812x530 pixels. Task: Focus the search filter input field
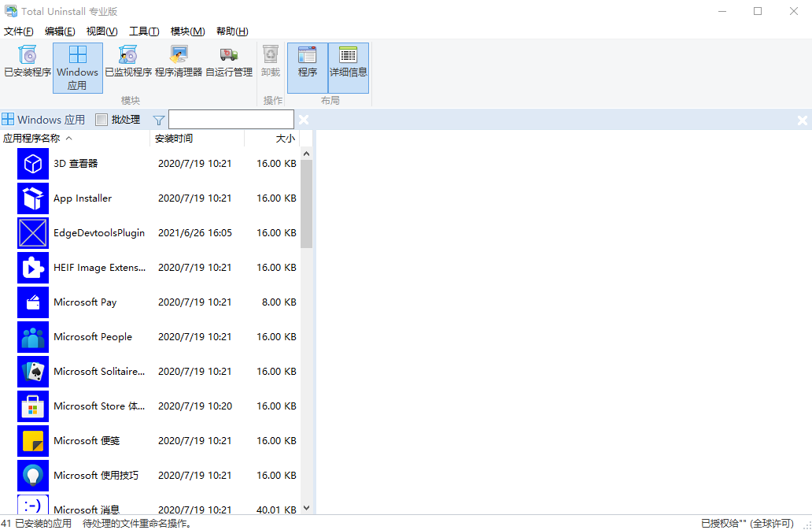coord(231,120)
